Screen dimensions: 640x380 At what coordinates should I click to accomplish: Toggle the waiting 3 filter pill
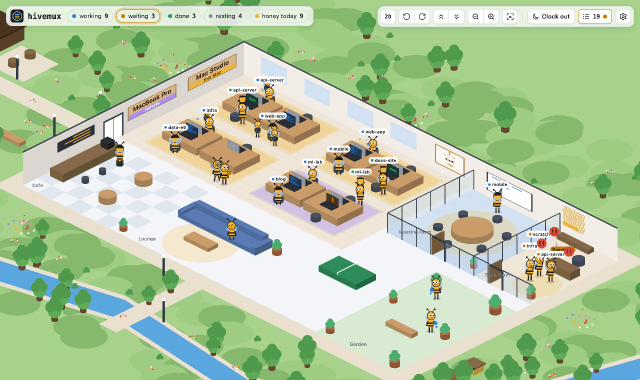(138, 16)
